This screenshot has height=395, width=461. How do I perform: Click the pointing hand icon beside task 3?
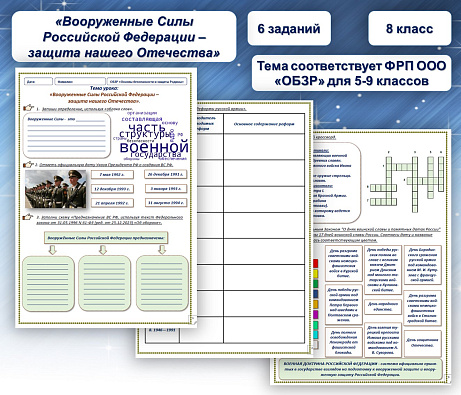pos(28,217)
